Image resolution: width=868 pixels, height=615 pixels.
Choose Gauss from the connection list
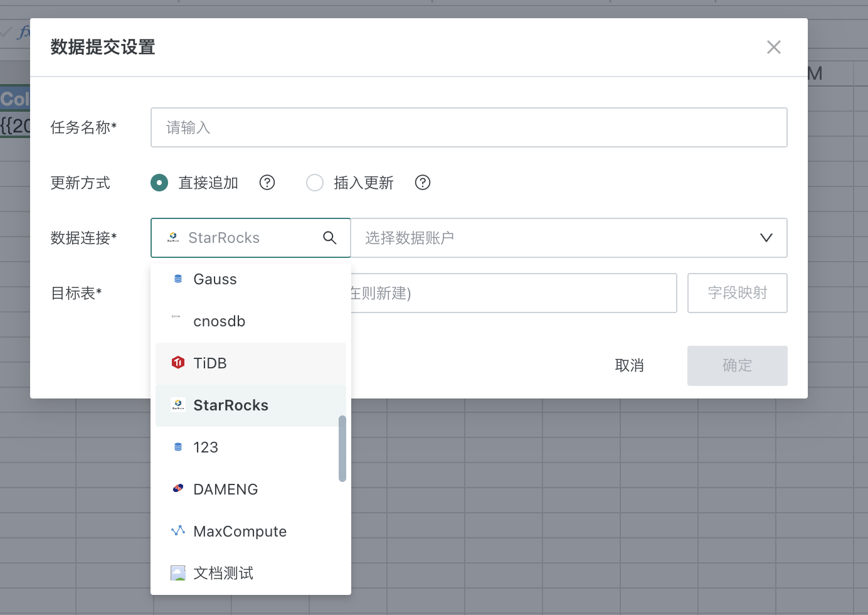(251, 279)
